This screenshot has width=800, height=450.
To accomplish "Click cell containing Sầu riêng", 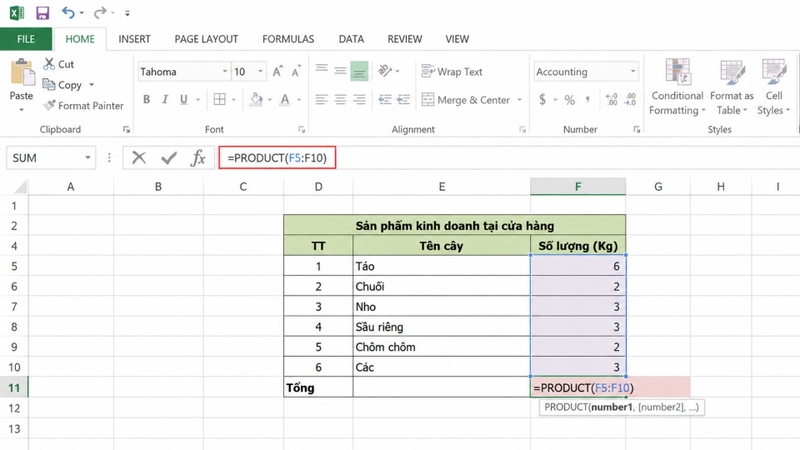I will click(441, 327).
